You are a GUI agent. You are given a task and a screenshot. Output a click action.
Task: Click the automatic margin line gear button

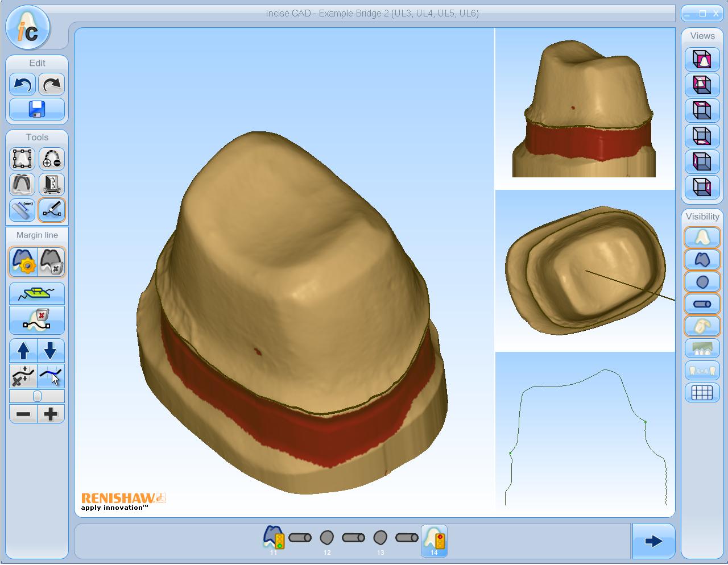click(x=23, y=261)
